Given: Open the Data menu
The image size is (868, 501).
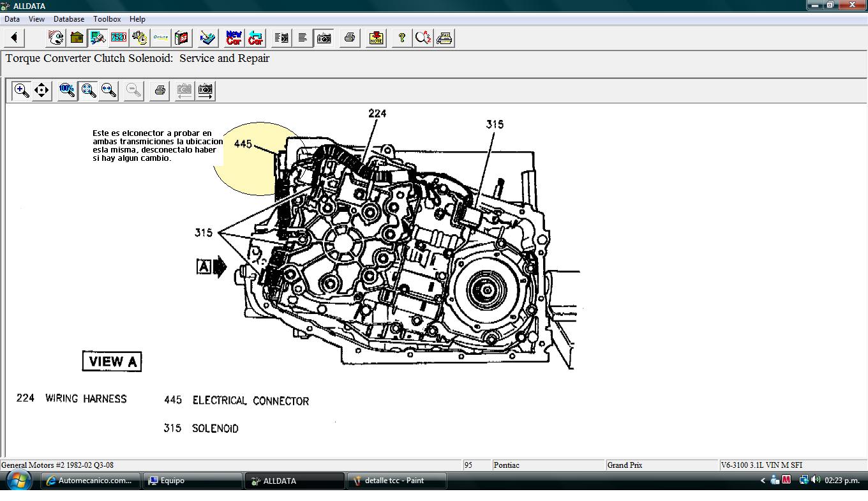Looking at the screenshot, I should 12,19.
